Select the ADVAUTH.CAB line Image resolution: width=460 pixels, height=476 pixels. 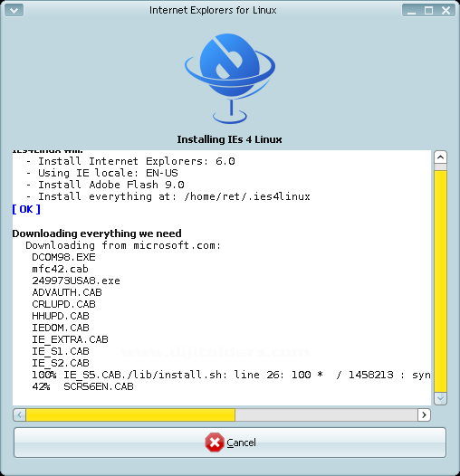point(67,292)
